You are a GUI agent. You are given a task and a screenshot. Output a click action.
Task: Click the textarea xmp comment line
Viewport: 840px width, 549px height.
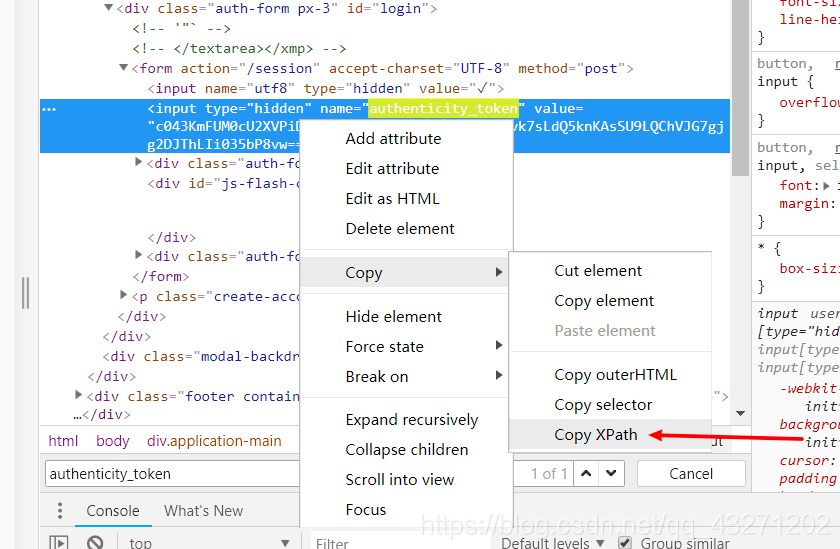239,48
